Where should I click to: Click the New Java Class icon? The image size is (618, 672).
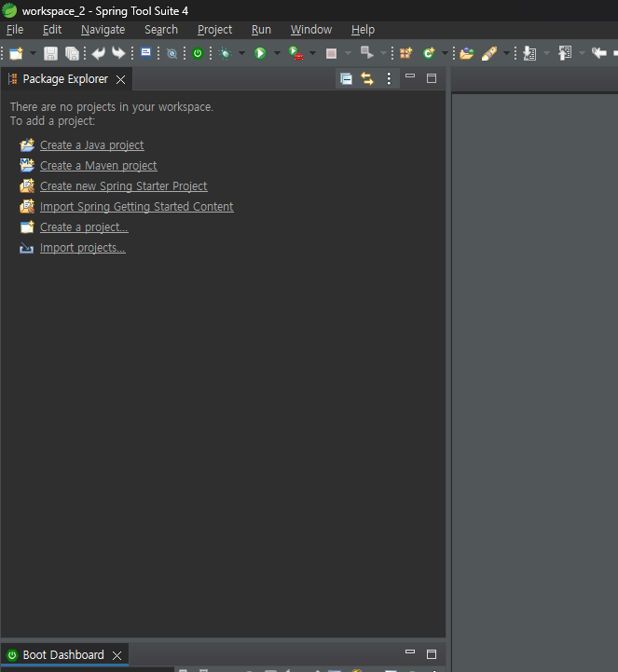click(429, 53)
